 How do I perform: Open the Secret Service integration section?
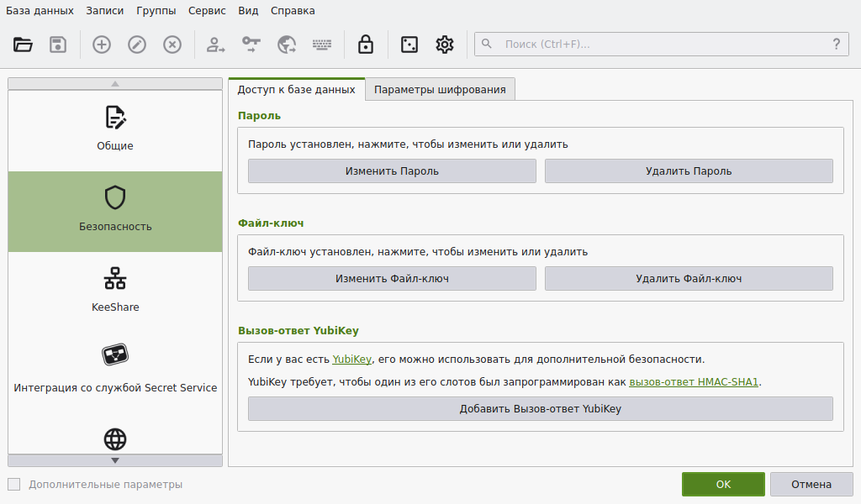click(115, 370)
